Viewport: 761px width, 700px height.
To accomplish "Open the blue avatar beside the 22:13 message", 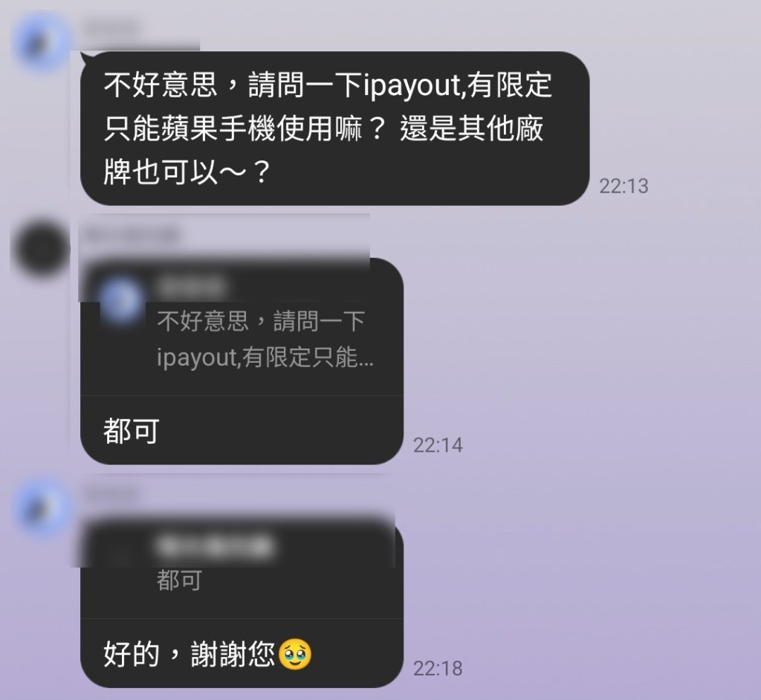I will [x=42, y=42].
